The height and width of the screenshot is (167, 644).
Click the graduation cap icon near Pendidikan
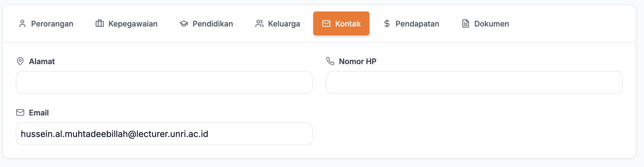pyautogui.click(x=183, y=23)
